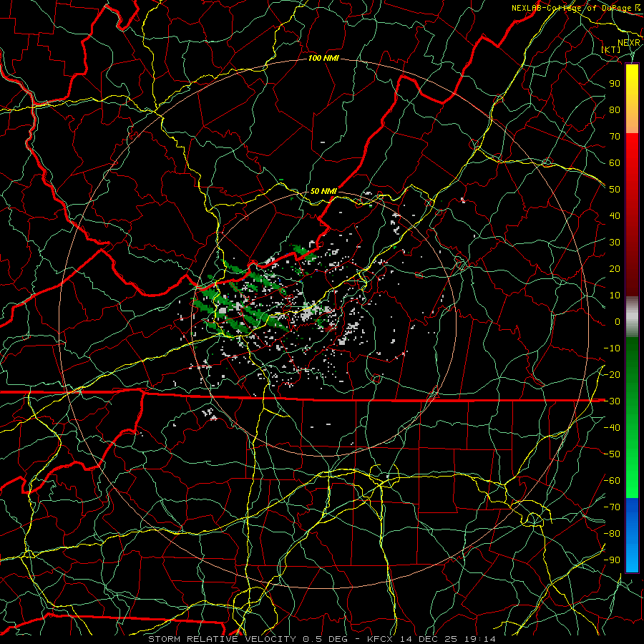The width and height of the screenshot is (644, 644).
Task: Click the -30 value on velocity scale
Action: tap(612, 401)
